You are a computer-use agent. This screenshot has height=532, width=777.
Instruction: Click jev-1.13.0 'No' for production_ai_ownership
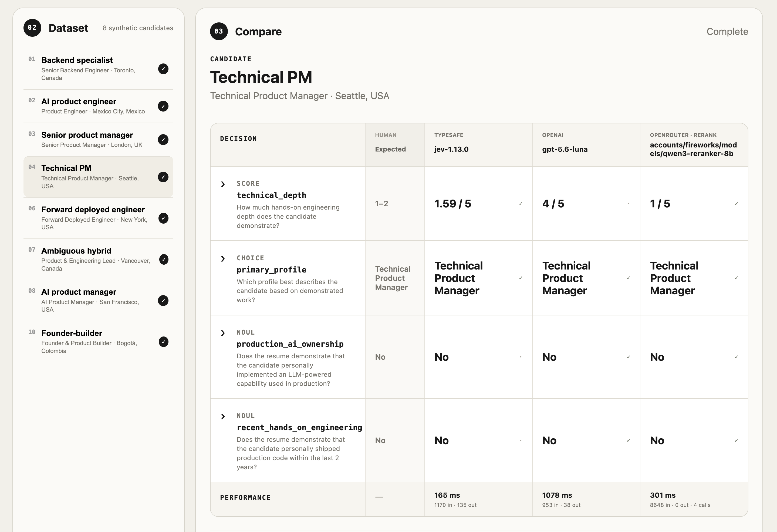click(441, 357)
